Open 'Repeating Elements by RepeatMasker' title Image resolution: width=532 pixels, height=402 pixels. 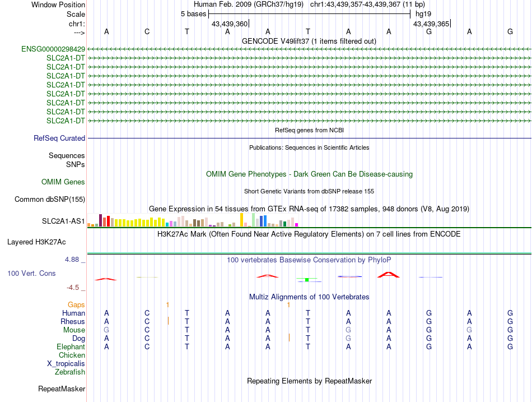click(309, 381)
